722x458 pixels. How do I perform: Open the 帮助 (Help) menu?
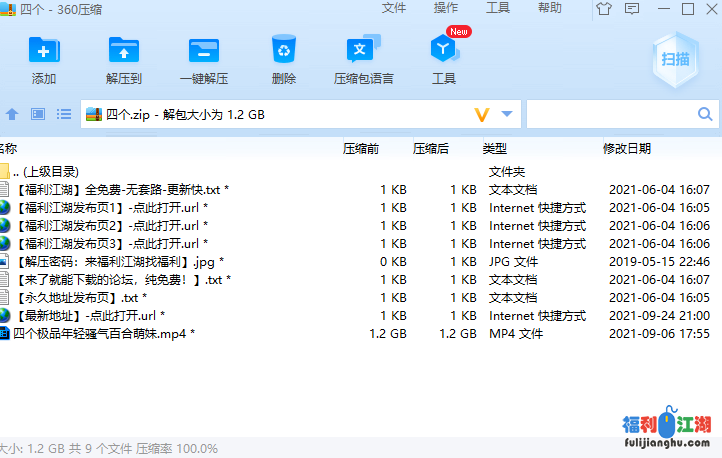tap(550, 8)
